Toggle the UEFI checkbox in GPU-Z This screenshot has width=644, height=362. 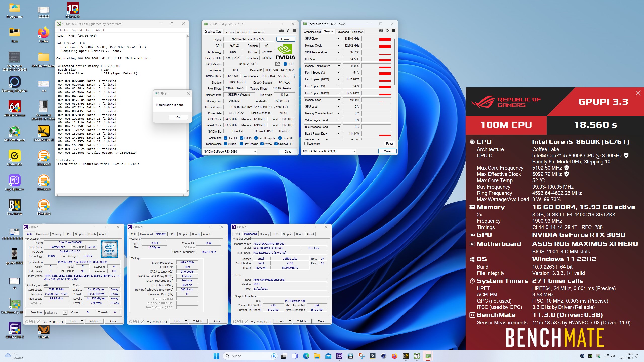285,64
